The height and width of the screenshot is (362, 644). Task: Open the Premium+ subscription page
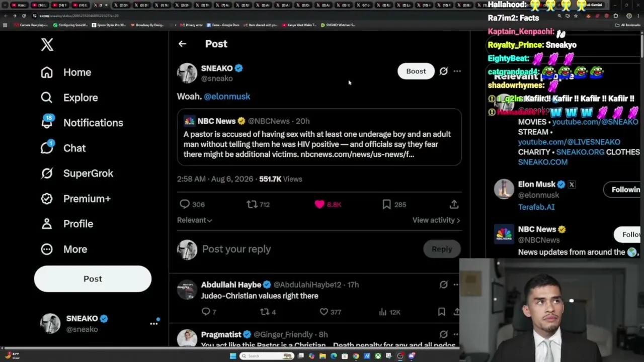point(75,199)
